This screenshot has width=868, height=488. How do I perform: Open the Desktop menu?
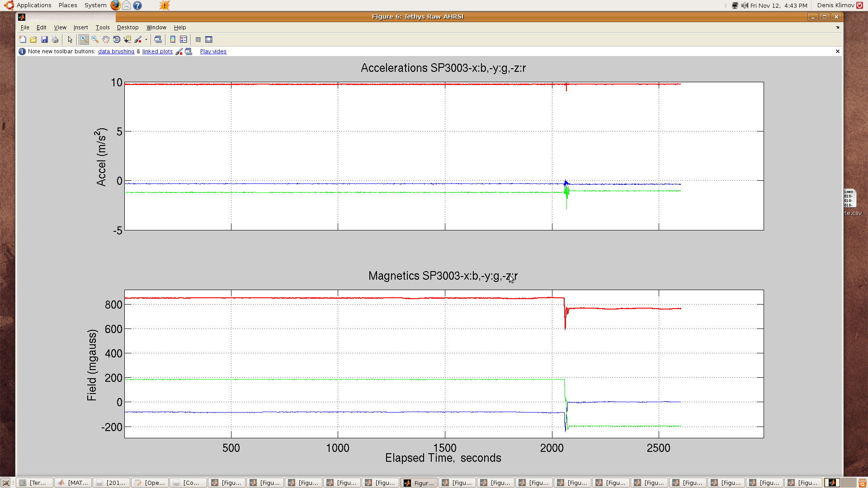128,28
